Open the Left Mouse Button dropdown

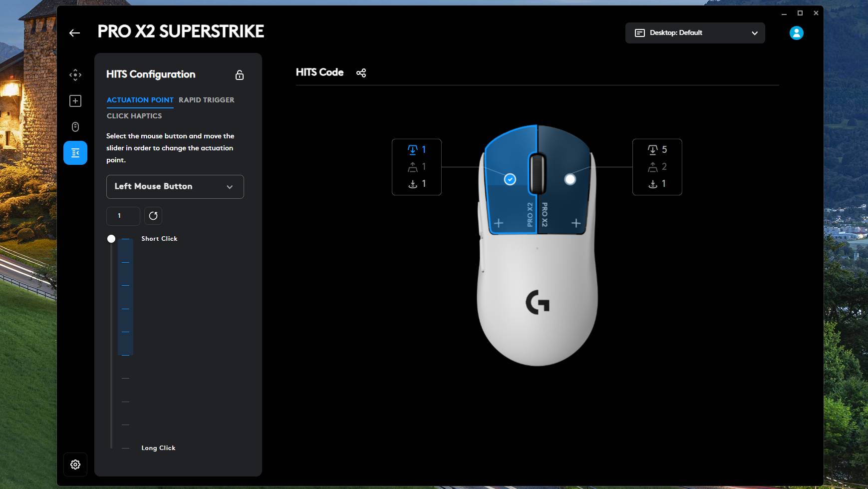tap(175, 186)
